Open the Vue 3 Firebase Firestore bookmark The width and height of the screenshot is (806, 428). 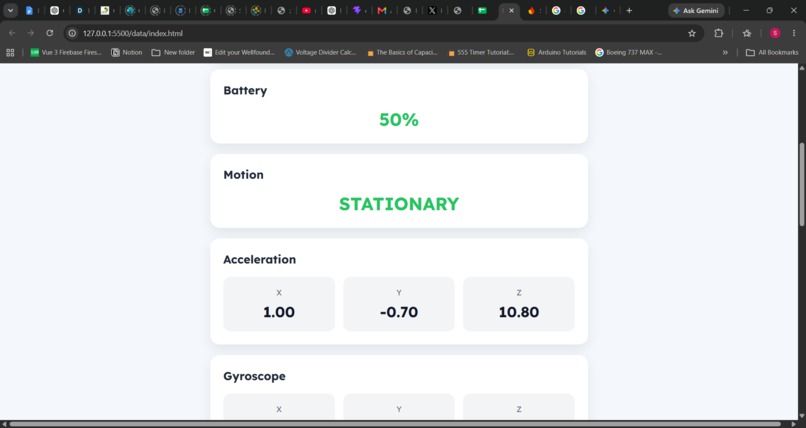coord(66,52)
